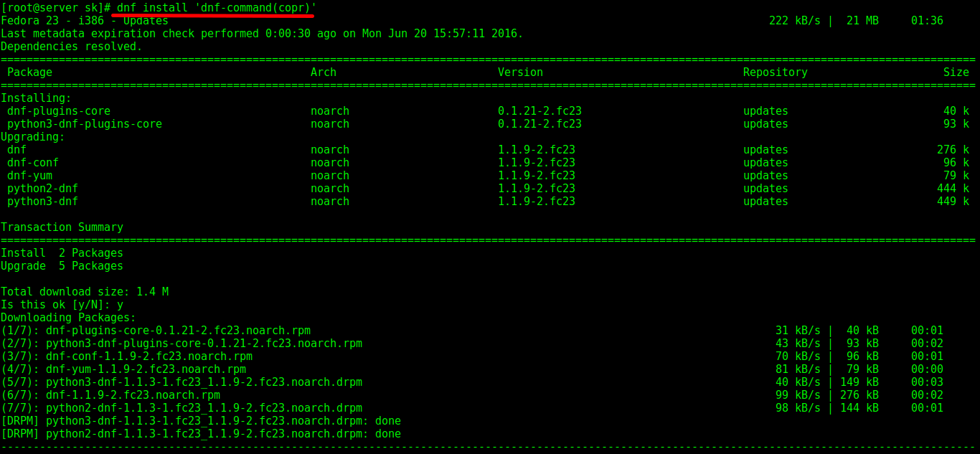Click the 'Installing:' section label
This screenshot has height=454, width=980.
(x=37, y=98)
